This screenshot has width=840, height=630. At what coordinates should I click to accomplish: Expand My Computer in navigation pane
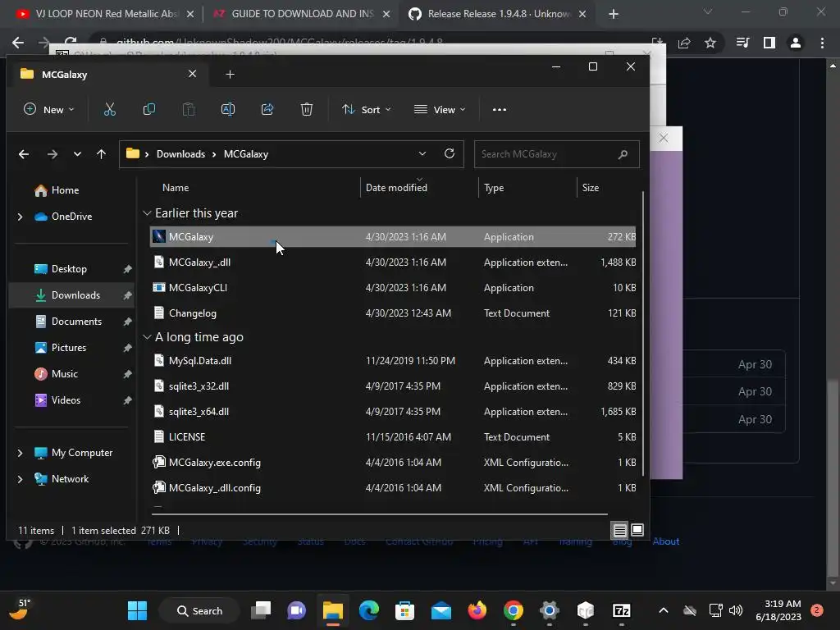(x=21, y=453)
